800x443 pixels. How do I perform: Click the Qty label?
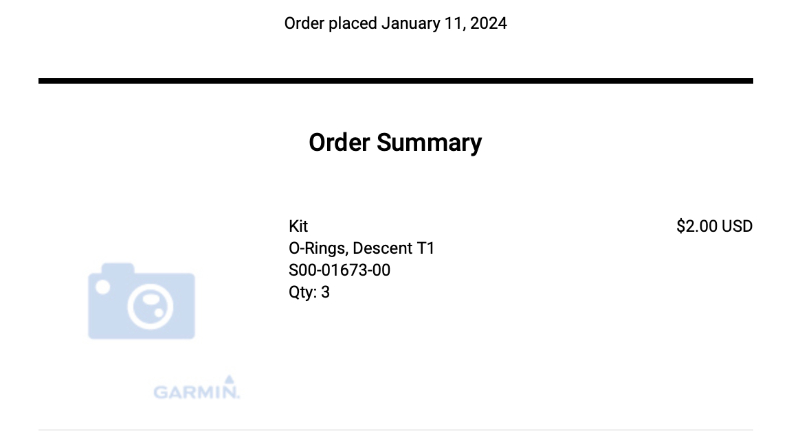coord(302,292)
